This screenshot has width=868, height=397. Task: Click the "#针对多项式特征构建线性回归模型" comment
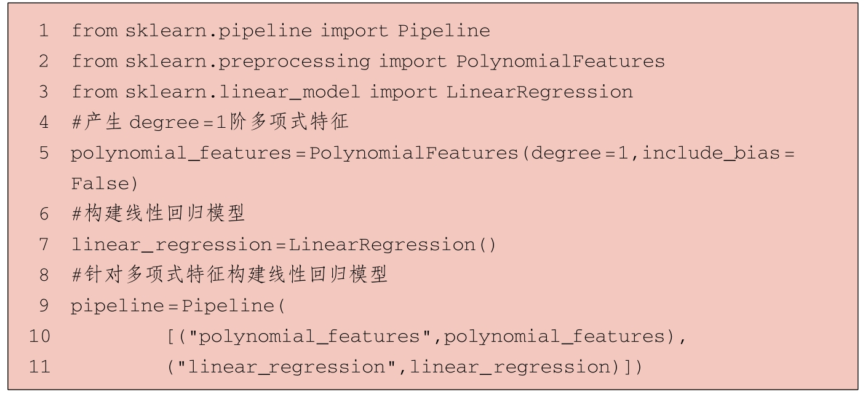(229, 275)
